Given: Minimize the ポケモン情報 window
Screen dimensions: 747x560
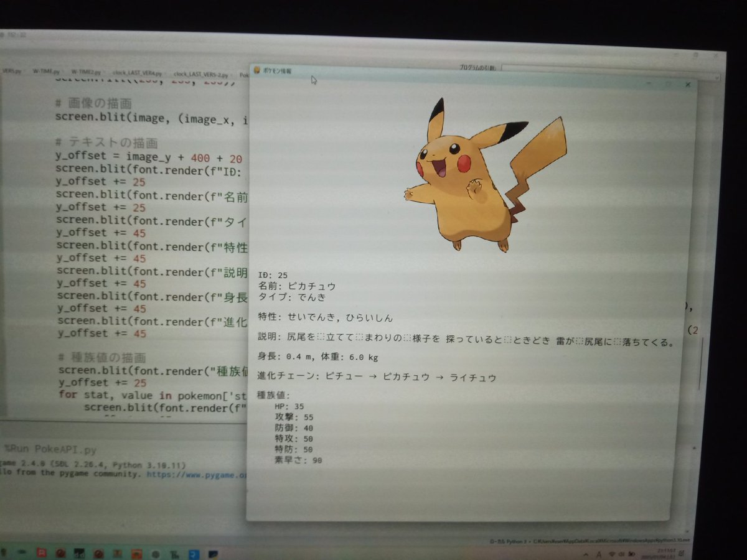Looking at the screenshot, I should tap(648, 83).
